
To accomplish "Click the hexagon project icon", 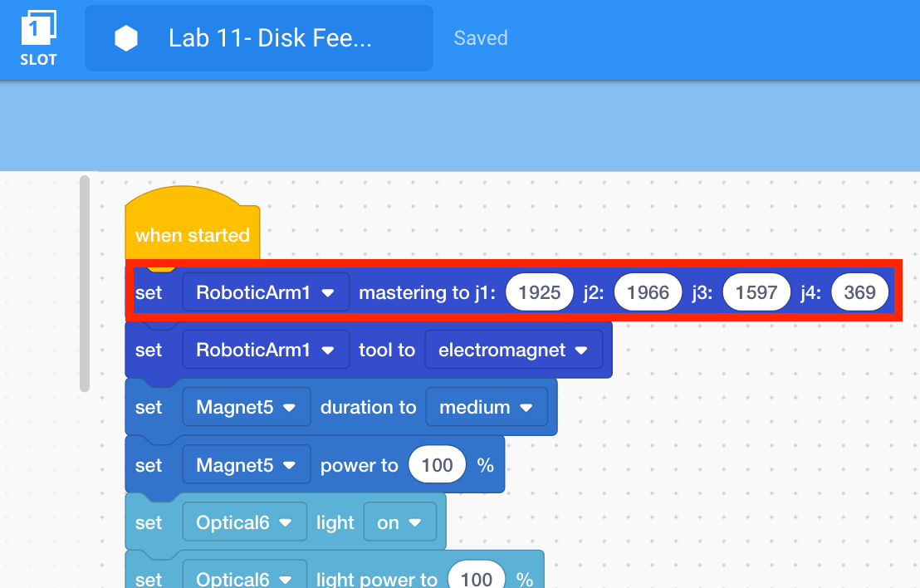I will tap(126, 38).
